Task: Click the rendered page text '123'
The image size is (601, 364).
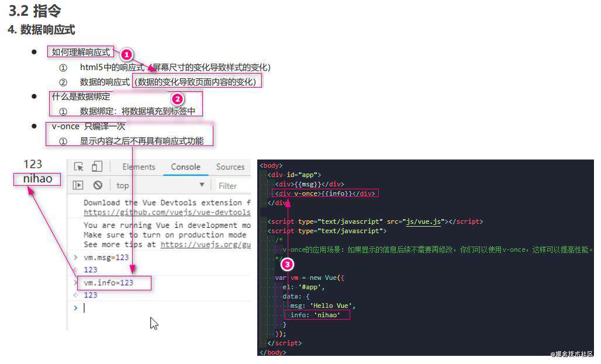Action: point(33,164)
